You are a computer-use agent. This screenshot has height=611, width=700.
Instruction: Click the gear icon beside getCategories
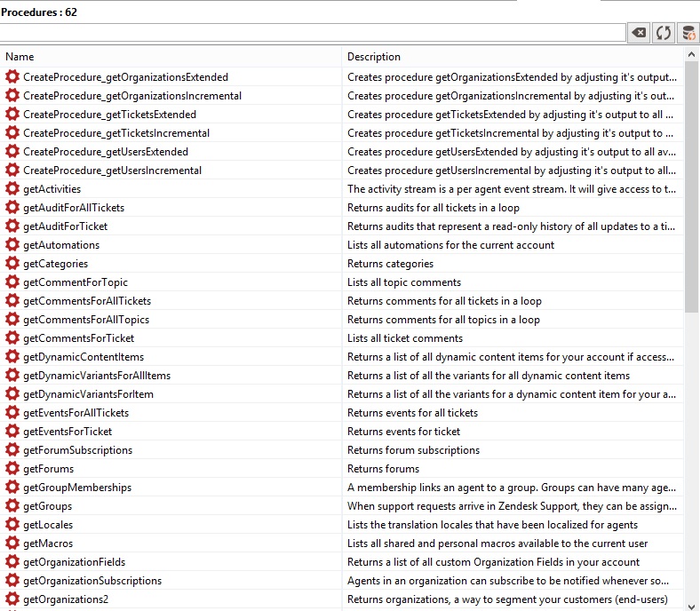click(12, 264)
